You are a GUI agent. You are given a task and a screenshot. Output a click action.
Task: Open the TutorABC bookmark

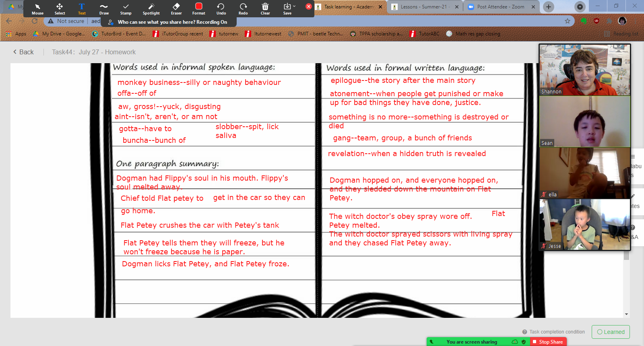click(425, 34)
